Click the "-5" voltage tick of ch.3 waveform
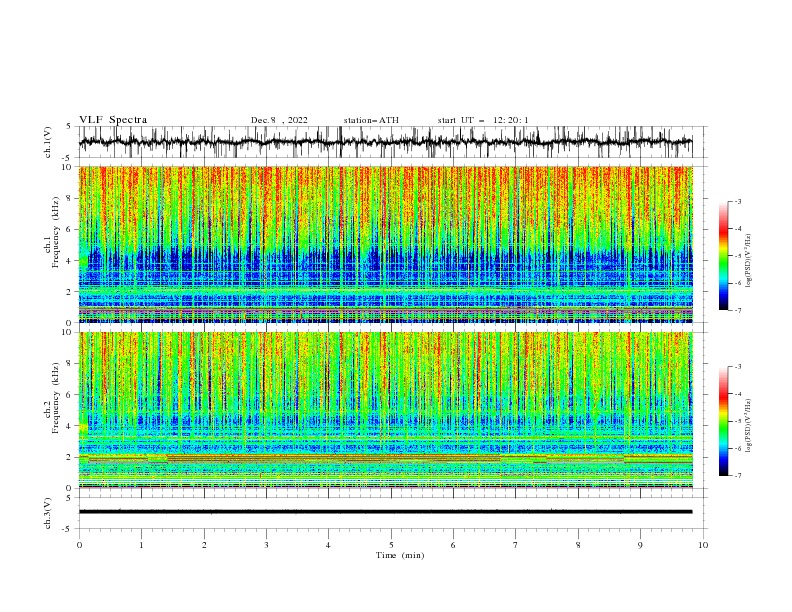792x612 pixels. 68,529
